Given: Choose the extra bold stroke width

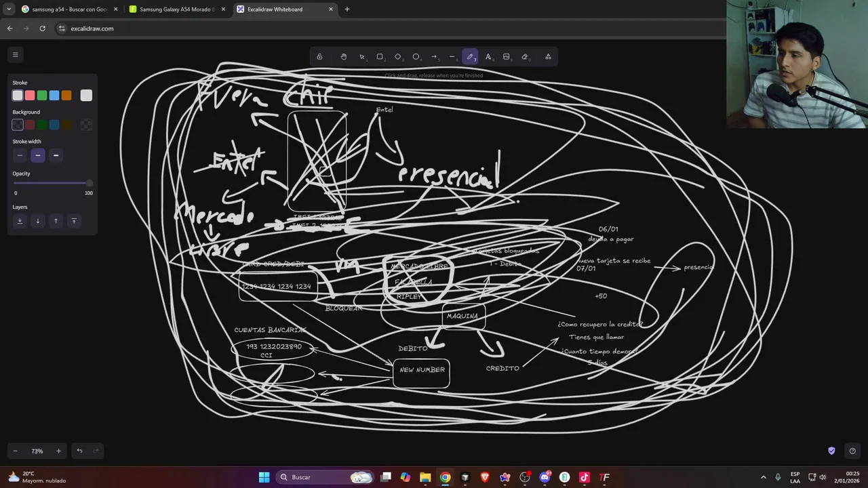Looking at the screenshot, I should 56,155.
